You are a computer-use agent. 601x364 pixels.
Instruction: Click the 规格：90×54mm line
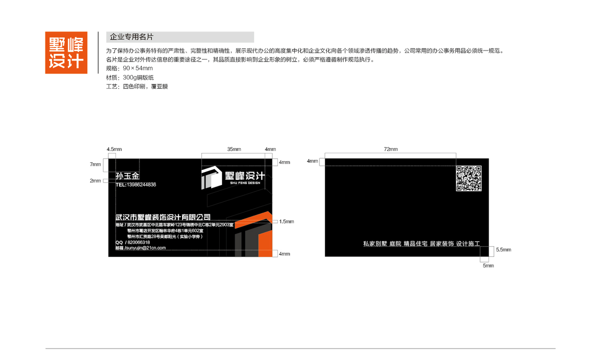[129, 69]
